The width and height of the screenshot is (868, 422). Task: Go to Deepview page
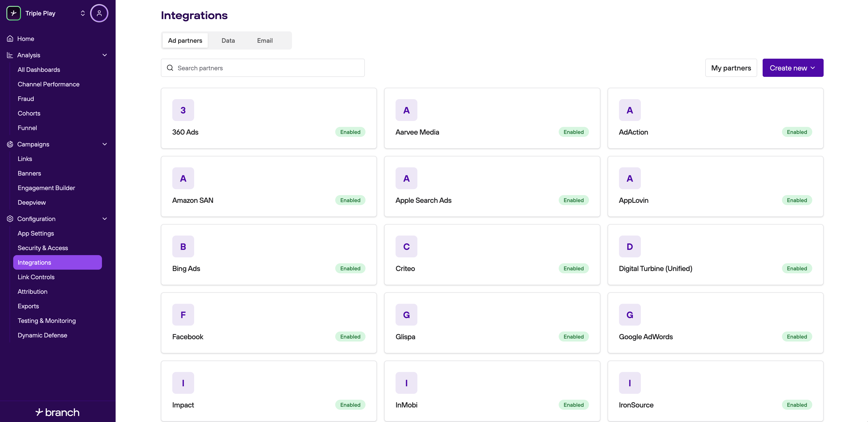[32, 203]
